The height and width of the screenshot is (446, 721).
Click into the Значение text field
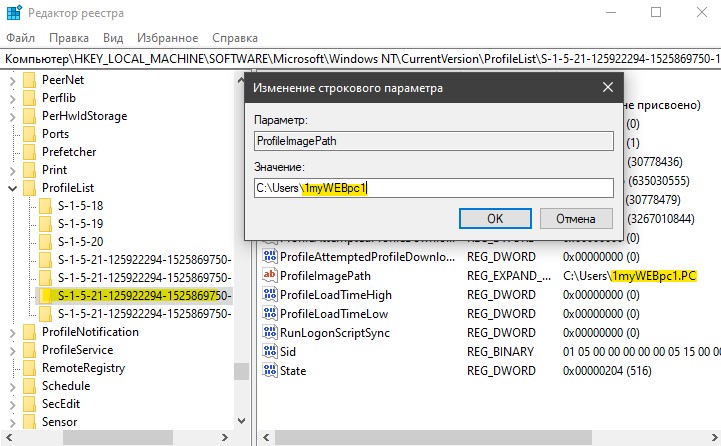pyautogui.click(x=434, y=188)
